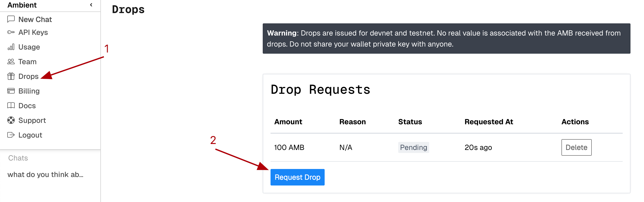Image resolution: width=644 pixels, height=202 pixels.
Task: Click the Usage bar chart icon
Action: [x=11, y=47]
